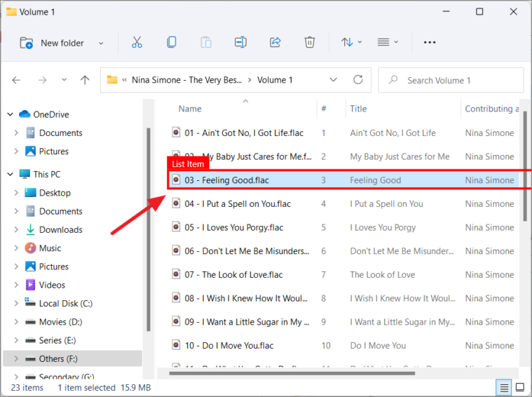Click file icon of 09 - I Want a Little Sugar
This screenshot has width=532, height=397.
[176, 321]
